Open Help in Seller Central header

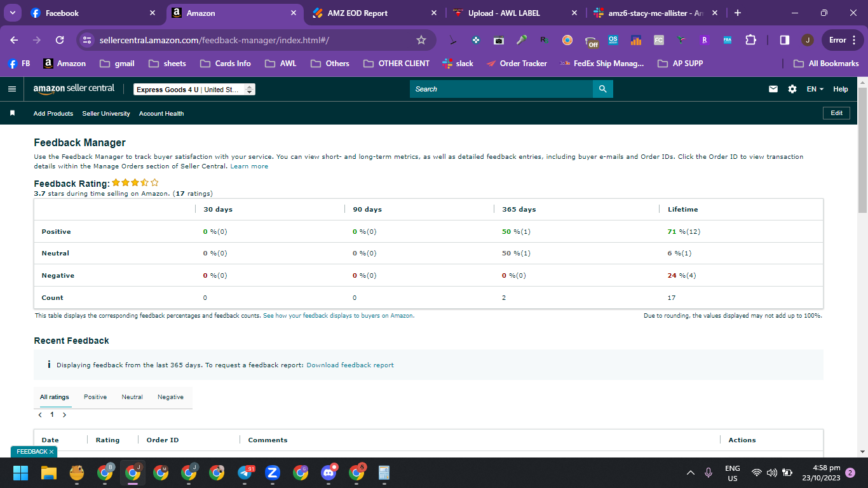click(x=841, y=89)
